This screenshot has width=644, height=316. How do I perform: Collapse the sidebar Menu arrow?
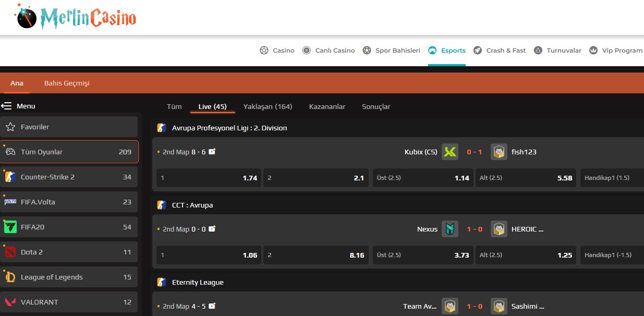(x=6, y=106)
